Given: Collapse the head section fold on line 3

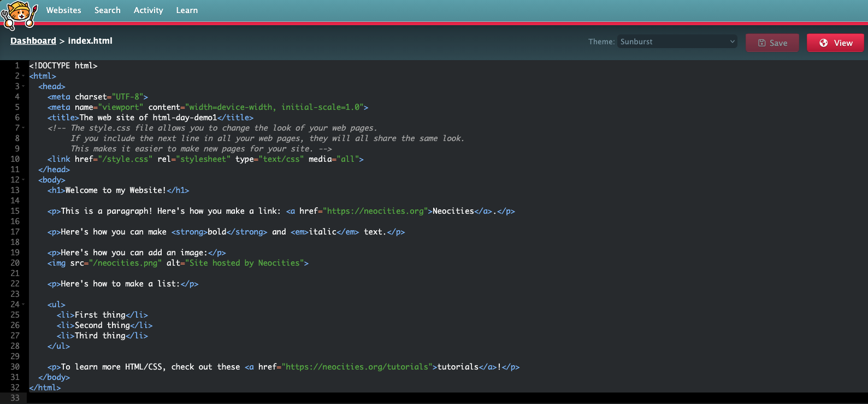Looking at the screenshot, I should 23,86.
